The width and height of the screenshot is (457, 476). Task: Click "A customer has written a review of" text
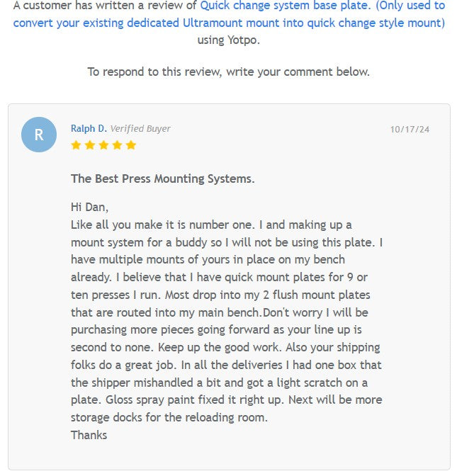point(105,6)
